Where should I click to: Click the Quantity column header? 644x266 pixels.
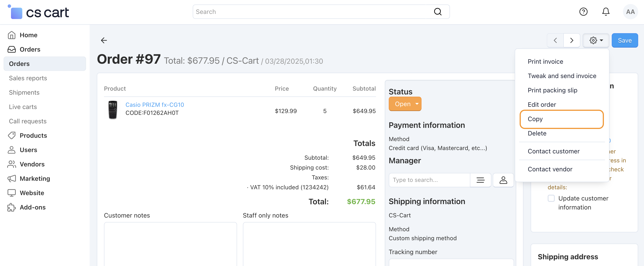click(x=324, y=89)
